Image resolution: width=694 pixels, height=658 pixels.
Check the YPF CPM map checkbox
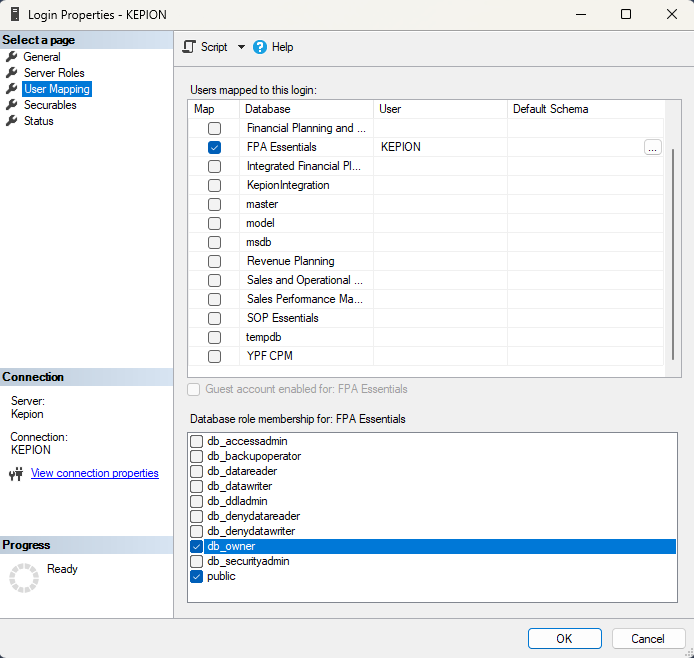pyautogui.click(x=214, y=357)
